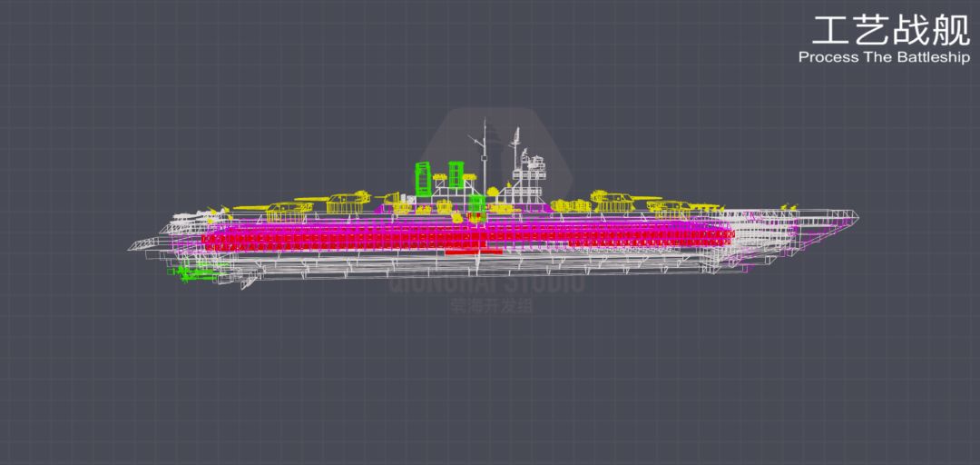Select the small green block on deck

477,205
